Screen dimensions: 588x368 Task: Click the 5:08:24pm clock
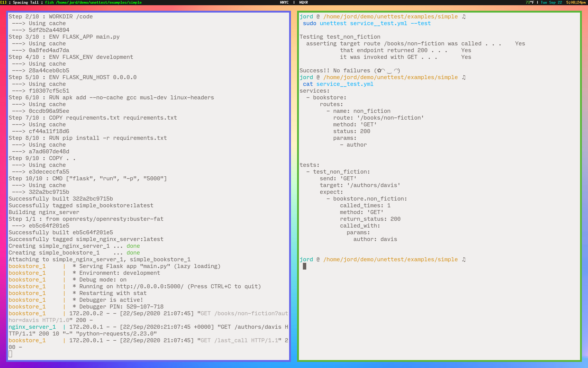576,2
